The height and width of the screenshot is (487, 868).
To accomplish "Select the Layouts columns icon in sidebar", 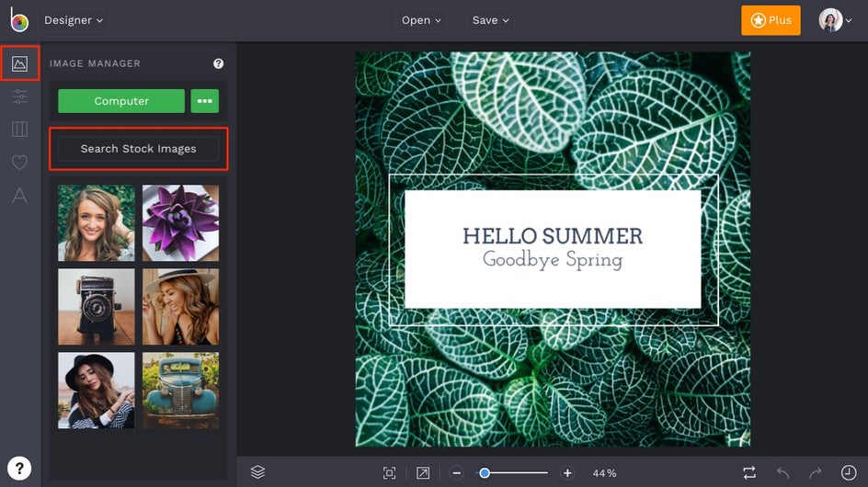I will pos(19,129).
